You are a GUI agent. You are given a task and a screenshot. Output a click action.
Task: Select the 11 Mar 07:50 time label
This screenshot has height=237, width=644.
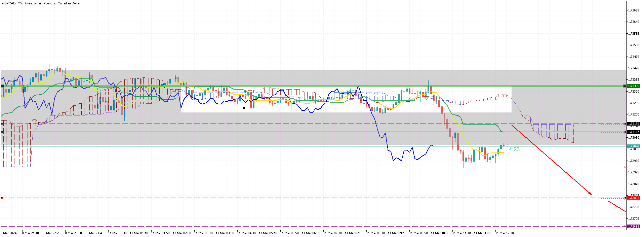[x=354, y=233]
